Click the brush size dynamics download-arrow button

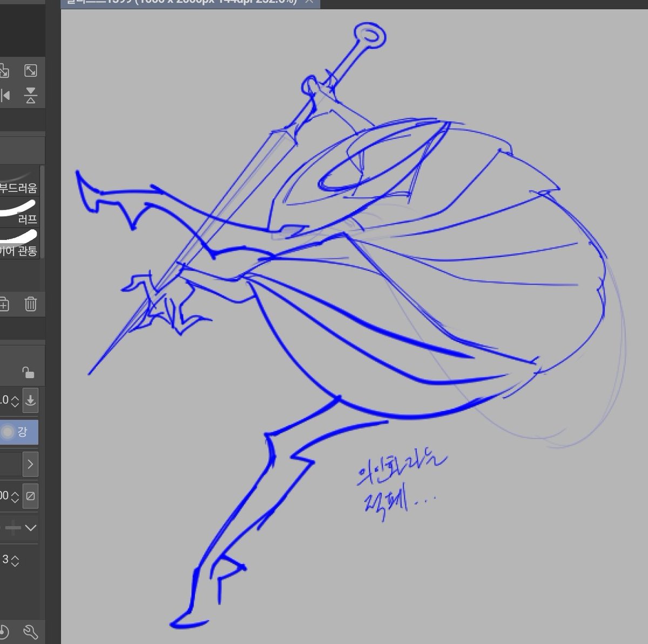[x=31, y=400]
